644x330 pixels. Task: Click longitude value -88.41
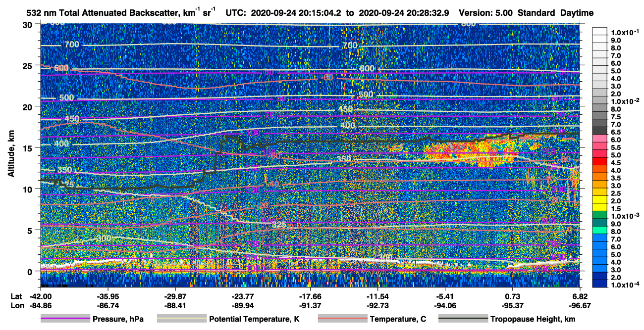tap(175, 305)
